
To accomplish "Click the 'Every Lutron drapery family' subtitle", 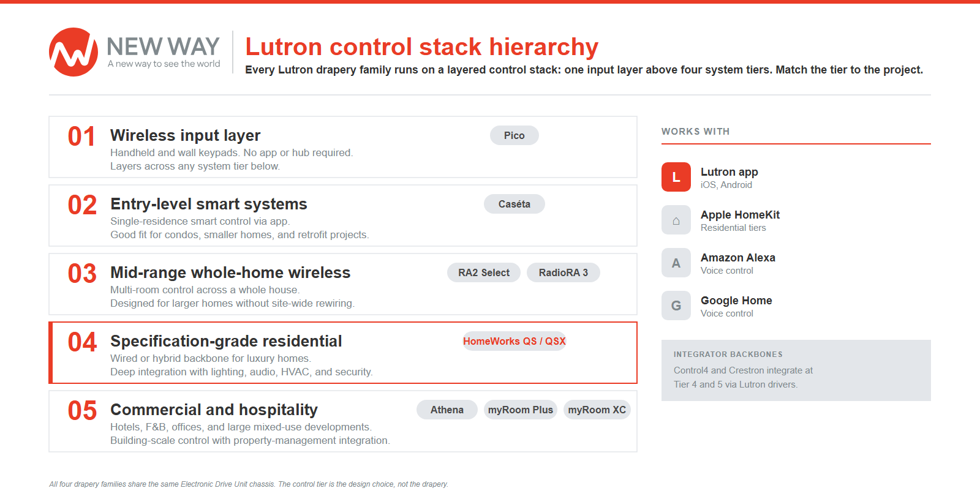I will (584, 70).
